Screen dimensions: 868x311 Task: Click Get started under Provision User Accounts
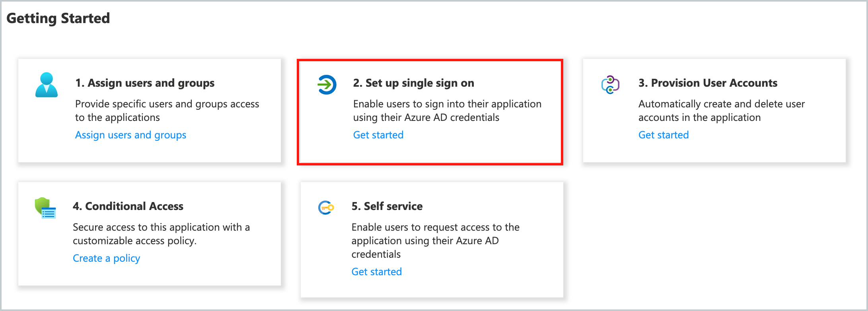[663, 135]
